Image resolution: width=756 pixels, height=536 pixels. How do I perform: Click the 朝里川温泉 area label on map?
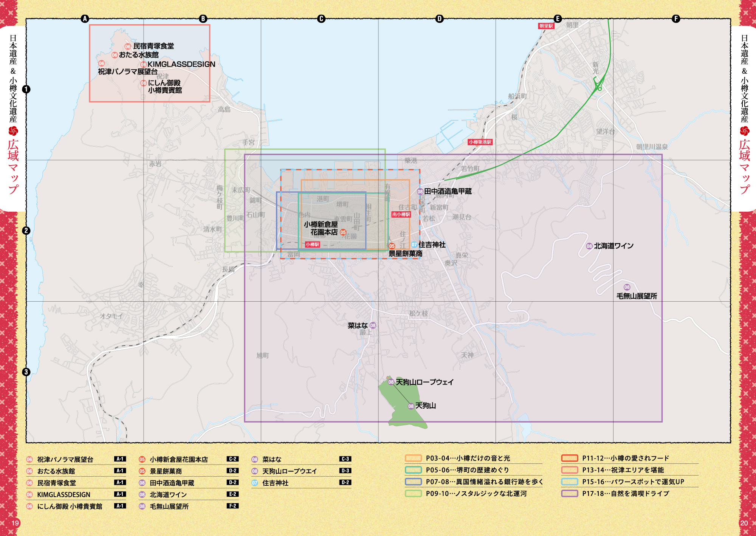pos(652,147)
